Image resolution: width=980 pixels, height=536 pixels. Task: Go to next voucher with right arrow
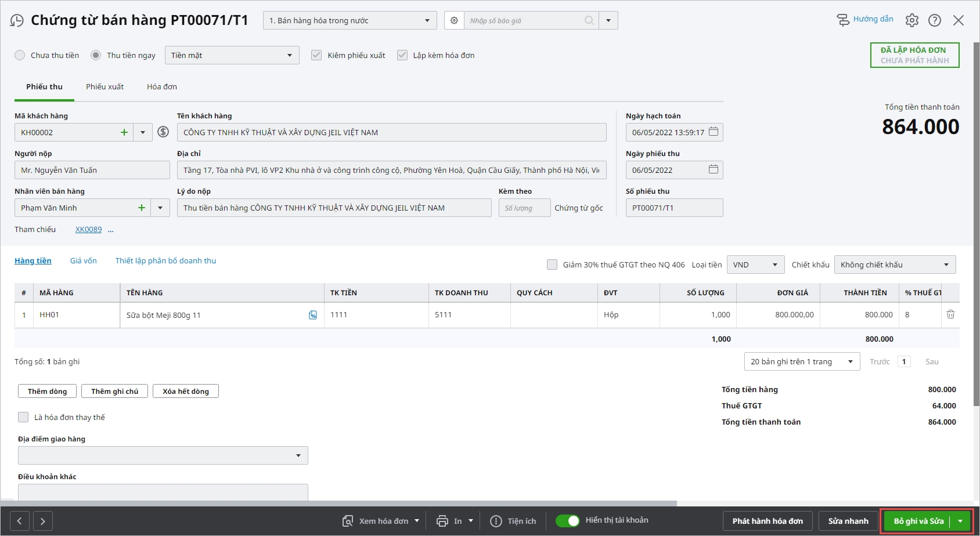point(43,521)
